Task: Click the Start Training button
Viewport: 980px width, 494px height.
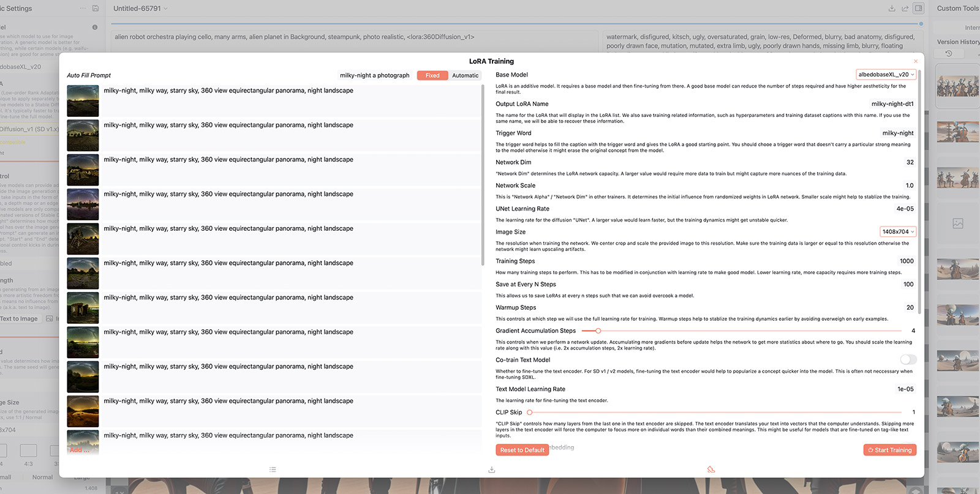Action: point(889,450)
